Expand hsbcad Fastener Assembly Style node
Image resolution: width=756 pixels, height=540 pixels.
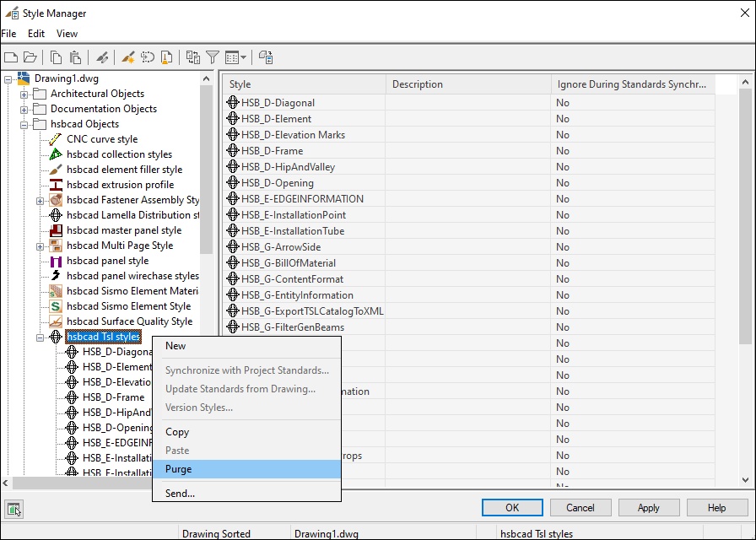pyautogui.click(x=40, y=201)
